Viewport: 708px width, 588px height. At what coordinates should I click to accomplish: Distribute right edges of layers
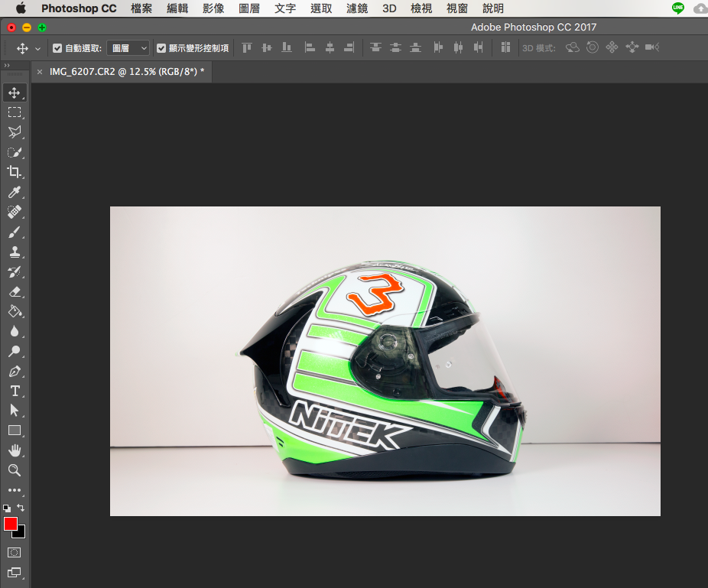tap(478, 47)
